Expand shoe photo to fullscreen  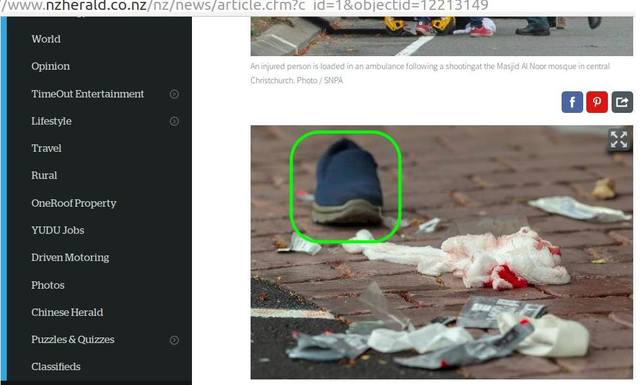coord(618,140)
